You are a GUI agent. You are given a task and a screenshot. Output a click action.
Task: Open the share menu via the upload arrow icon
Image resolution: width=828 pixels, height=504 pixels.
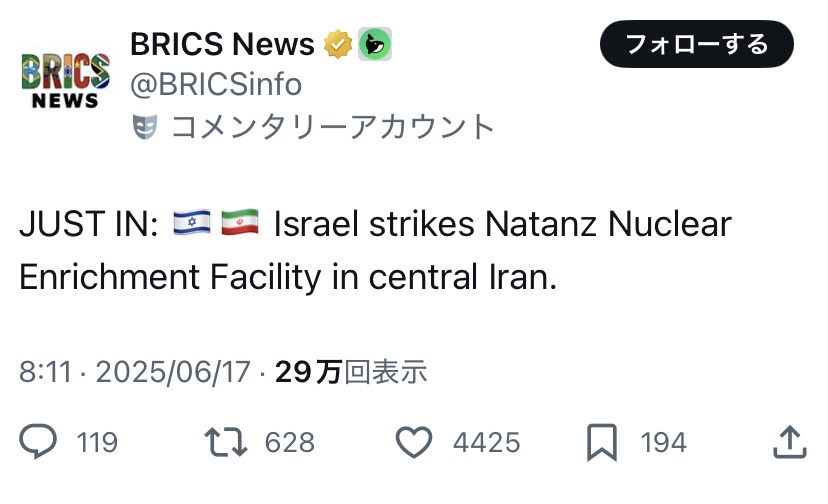tap(790, 442)
